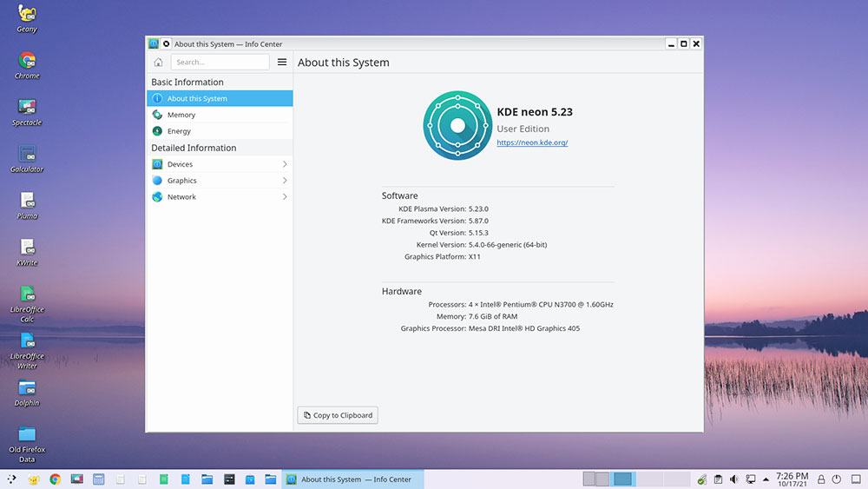The width and height of the screenshot is (868, 489).
Task: Launch LibreOffice Calc from the panel
Action: point(164,479)
